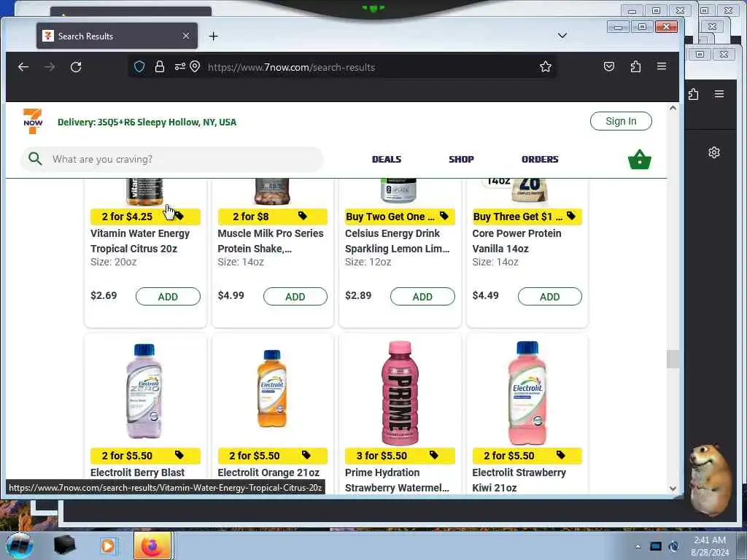The width and height of the screenshot is (747, 560).
Task: Open Electrolit Berry Blast product title
Action: coord(137,472)
